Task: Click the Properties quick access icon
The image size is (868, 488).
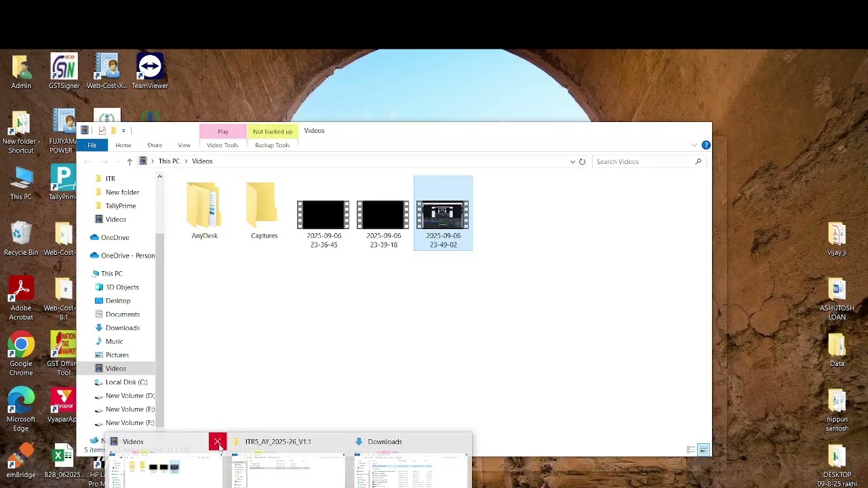Action: pos(102,130)
